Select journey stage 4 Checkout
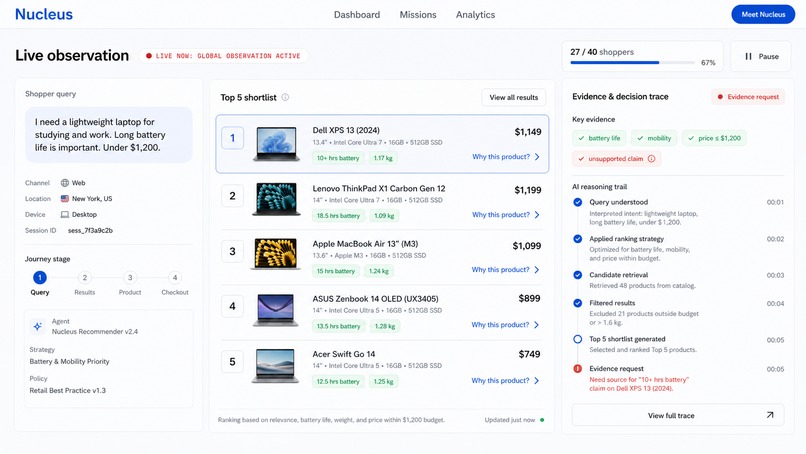806x454 pixels. click(x=175, y=278)
